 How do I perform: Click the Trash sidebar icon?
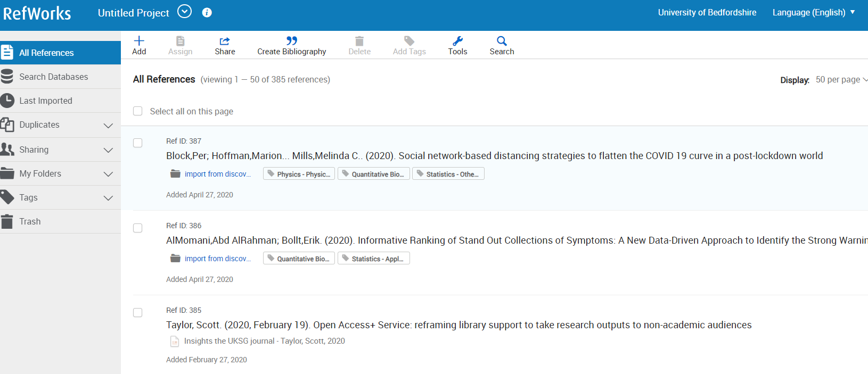tap(7, 221)
